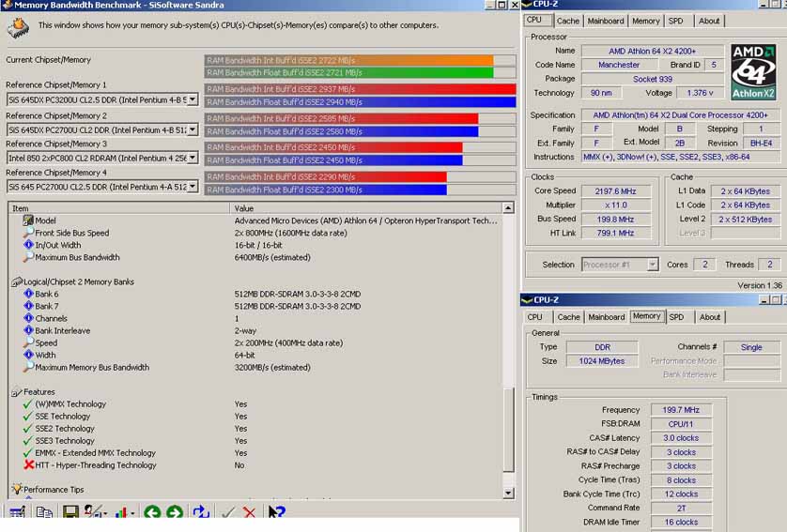
Task: Click the Sandra options table icon in toolbar
Action: 17,512
